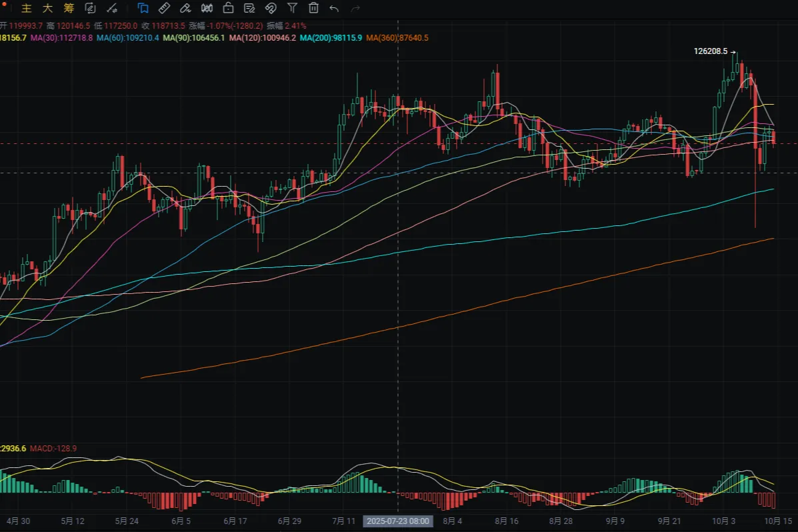This screenshot has height=532, width=798.
Task: Click the 大 indicator button
Action: (47, 9)
